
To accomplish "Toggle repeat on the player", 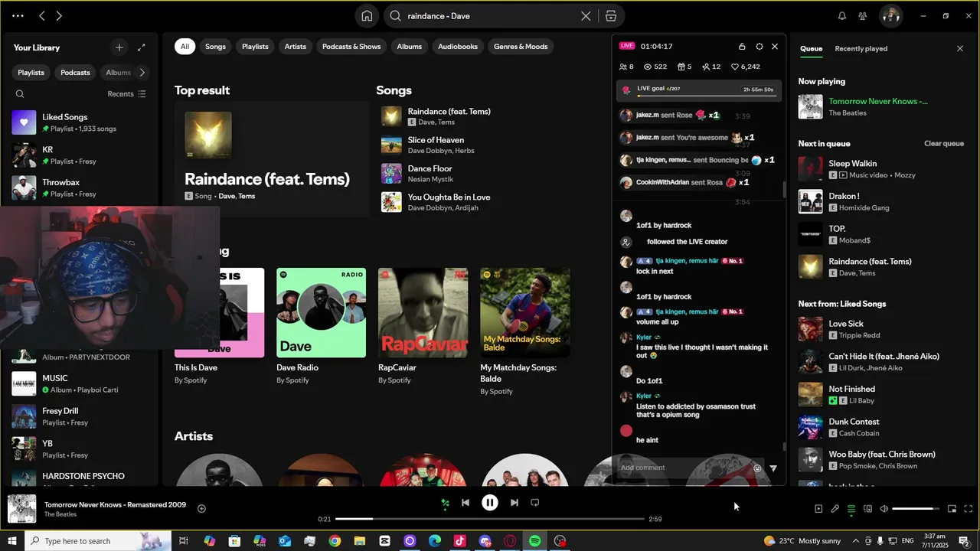I will [535, 503].
